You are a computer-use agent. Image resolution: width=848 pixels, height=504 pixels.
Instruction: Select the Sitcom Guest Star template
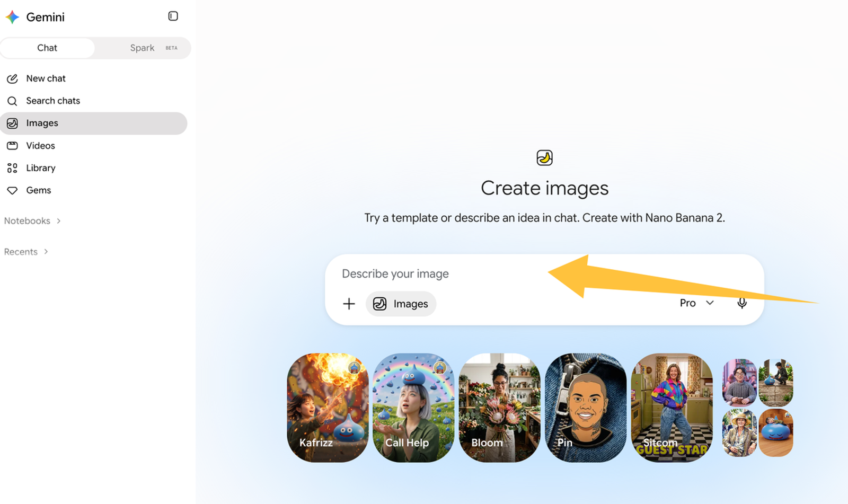click(x=672, y=408)
